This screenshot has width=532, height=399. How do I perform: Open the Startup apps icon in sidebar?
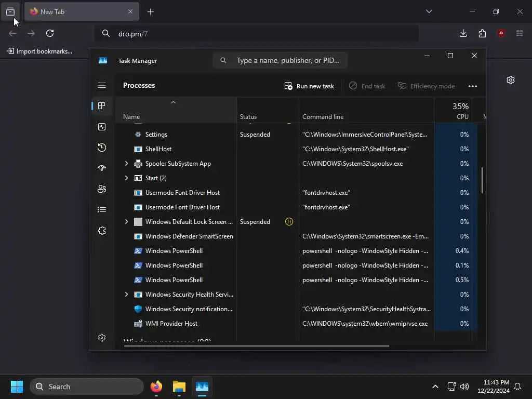click(102, 168)
